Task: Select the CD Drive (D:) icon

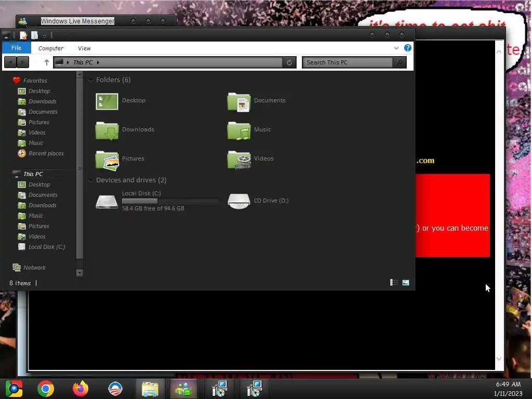Action: coord(239,201)
